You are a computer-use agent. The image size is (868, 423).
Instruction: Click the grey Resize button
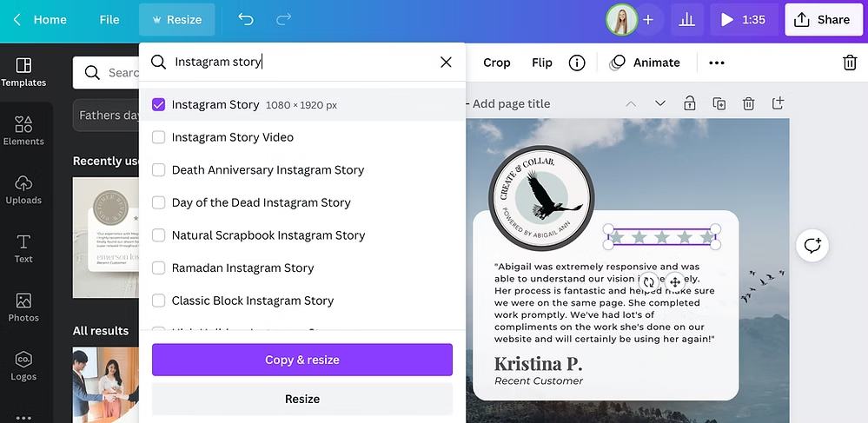[302, 399]
